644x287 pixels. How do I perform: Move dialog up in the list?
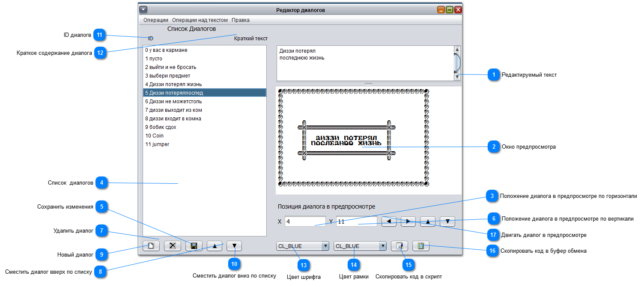pyautogui.click(x=215, y=246)
